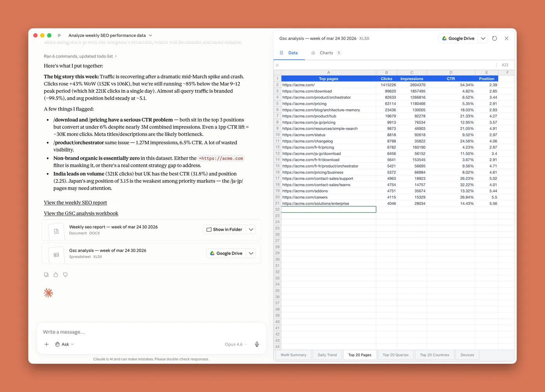Select the Top 20 Pages sheet tab
545x392 pixels.
(x=360, y=355)
